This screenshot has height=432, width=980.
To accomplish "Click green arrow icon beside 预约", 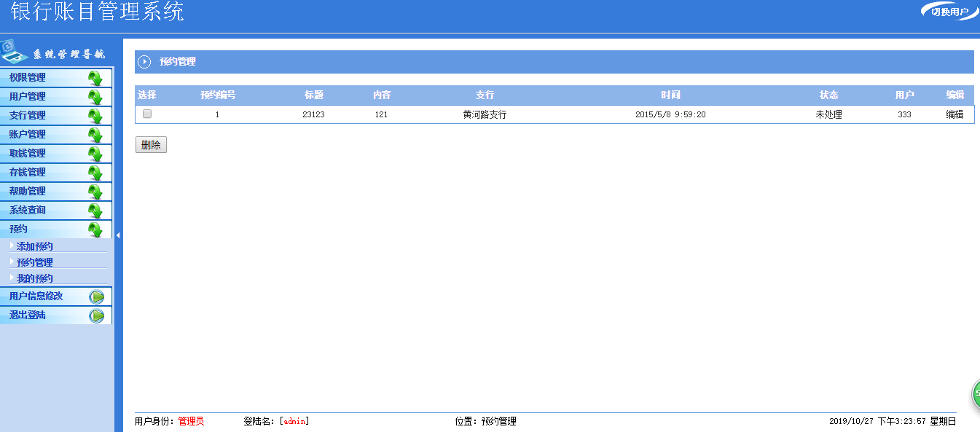I will tap(95, 230).
